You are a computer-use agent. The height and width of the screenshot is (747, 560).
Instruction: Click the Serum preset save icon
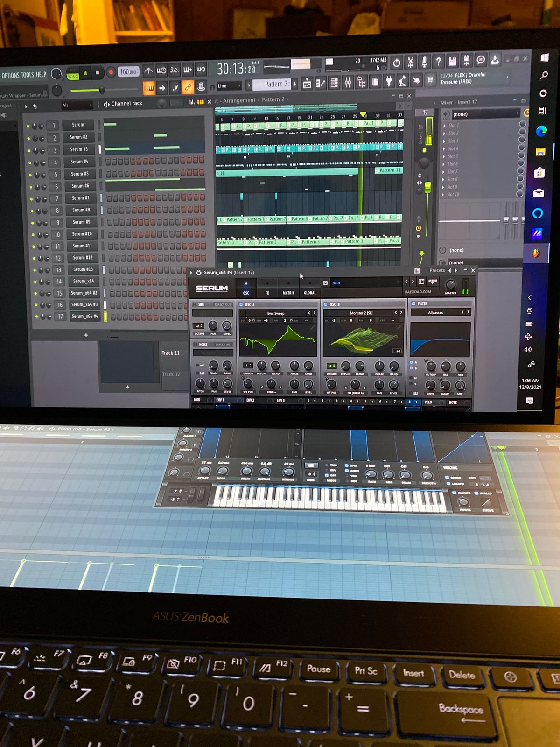pyautogui.click(x=325, y=283)
